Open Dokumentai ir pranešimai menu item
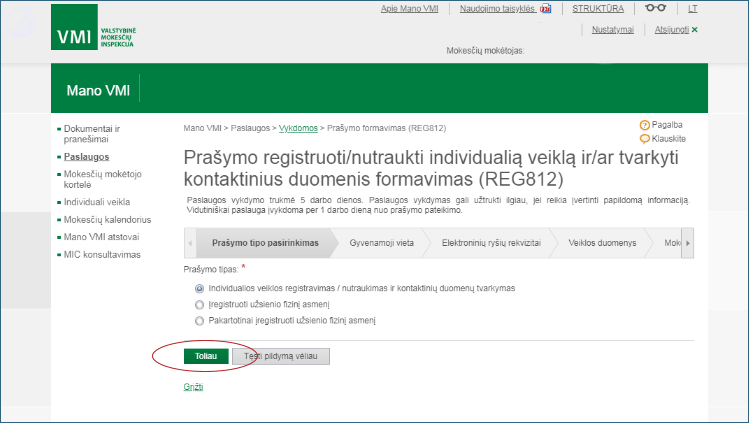Image resolution: width=749 pixels, height=423 pixels. click(92, 134)
